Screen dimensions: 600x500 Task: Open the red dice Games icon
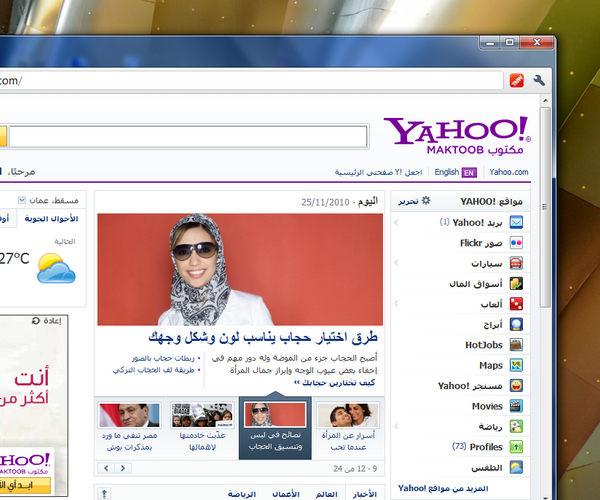pyautogui.click(x=516, y=304)
